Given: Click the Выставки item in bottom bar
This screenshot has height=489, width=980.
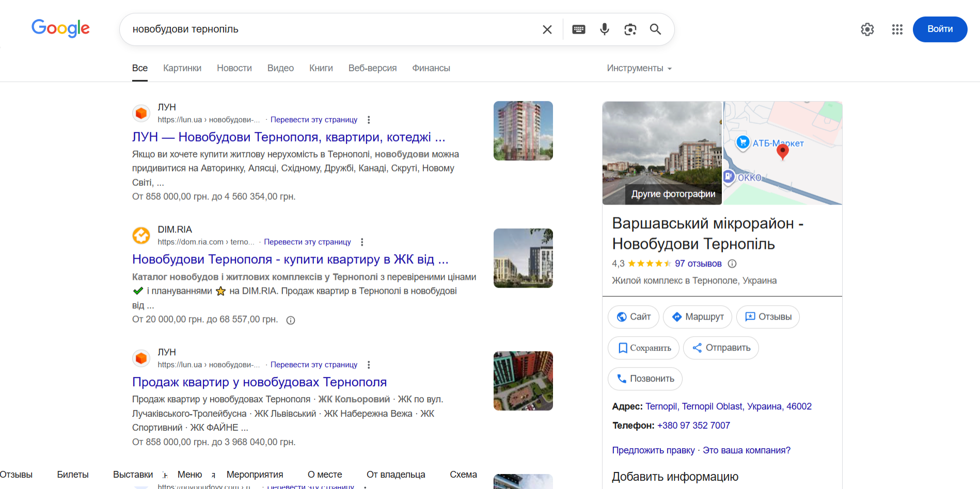Looking at the screenshot, I should [x=133, y=475].
